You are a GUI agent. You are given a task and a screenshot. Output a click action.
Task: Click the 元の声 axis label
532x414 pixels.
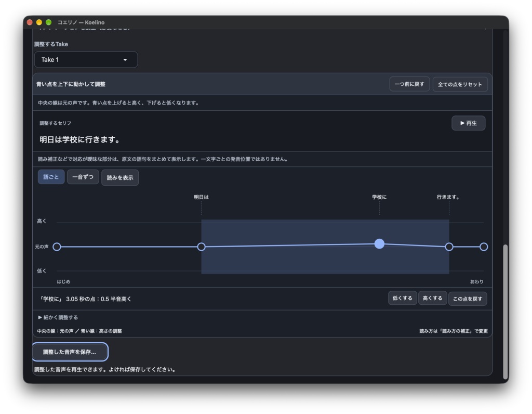42,247
